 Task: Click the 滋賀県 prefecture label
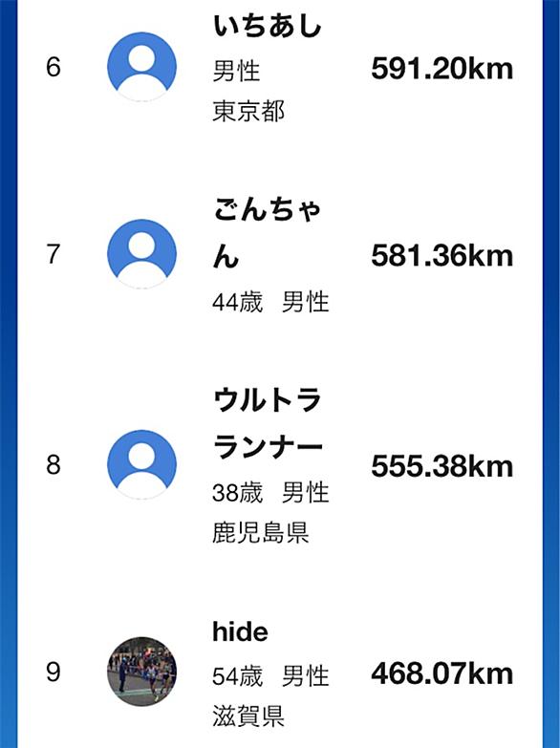pyautogui.click(x=248, y=716)
